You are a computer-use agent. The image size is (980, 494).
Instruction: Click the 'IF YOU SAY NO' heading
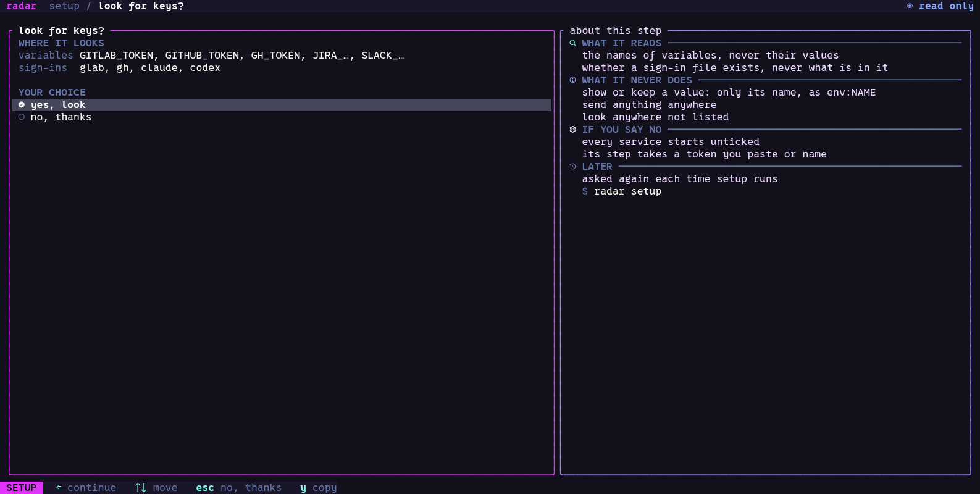click(x=622, y=130)
